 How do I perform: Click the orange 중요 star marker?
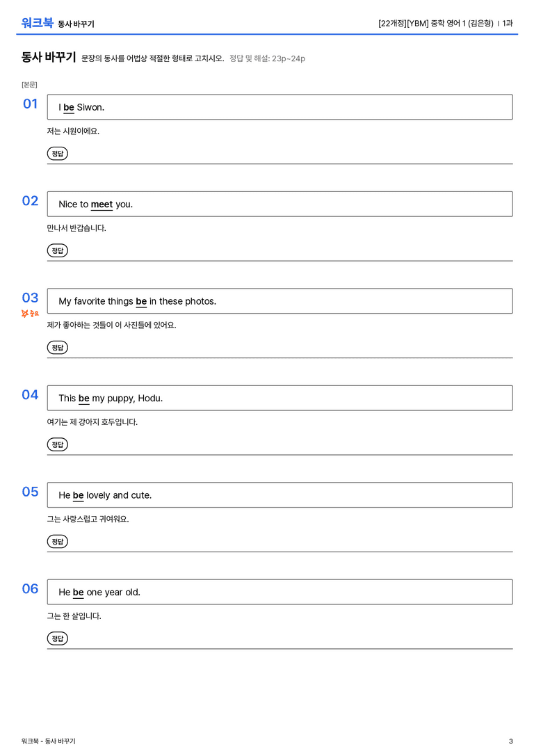(30, 314)
